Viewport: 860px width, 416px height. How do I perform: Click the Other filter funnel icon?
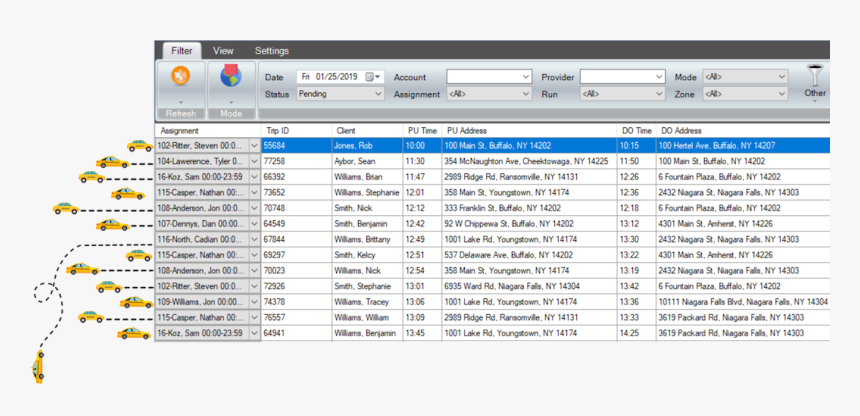(x=816, y=76)
